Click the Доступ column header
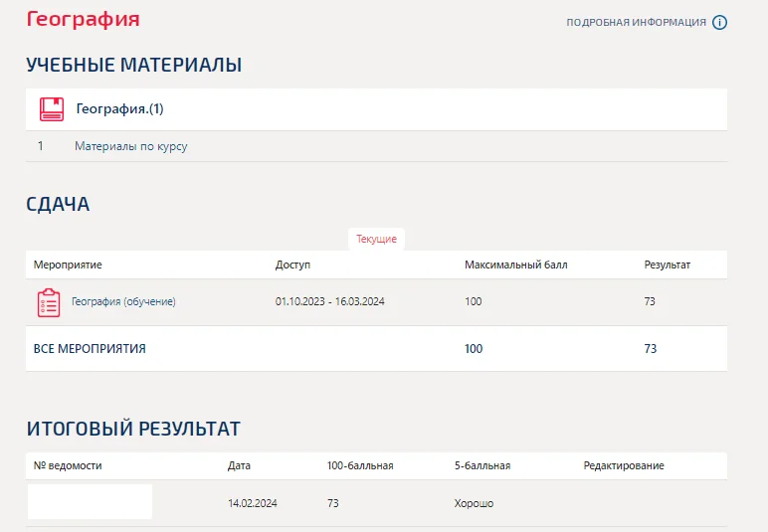Viewport: 768px width, 532px height. (x=292, y=265)
